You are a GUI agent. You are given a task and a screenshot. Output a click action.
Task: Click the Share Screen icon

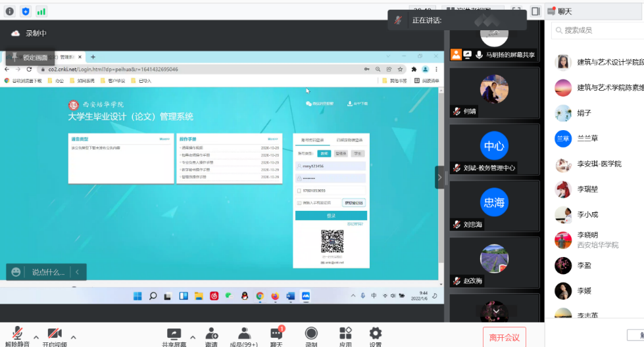[x=174, y=333]
